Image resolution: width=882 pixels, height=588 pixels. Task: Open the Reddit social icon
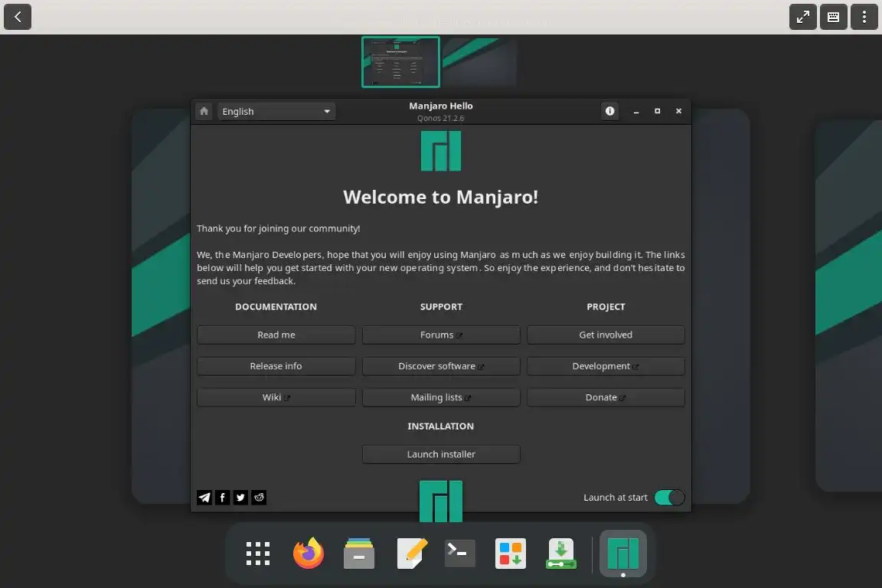click(259, 498)
